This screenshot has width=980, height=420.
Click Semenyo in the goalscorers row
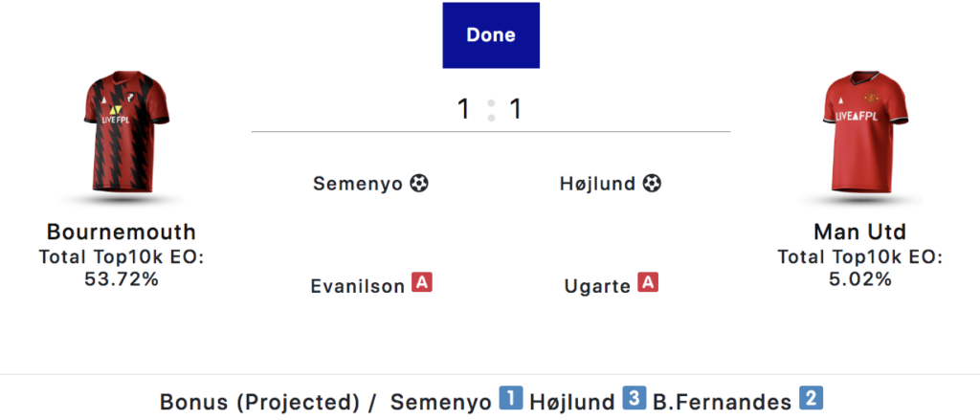pyautogui.click(x=358, y=184)
